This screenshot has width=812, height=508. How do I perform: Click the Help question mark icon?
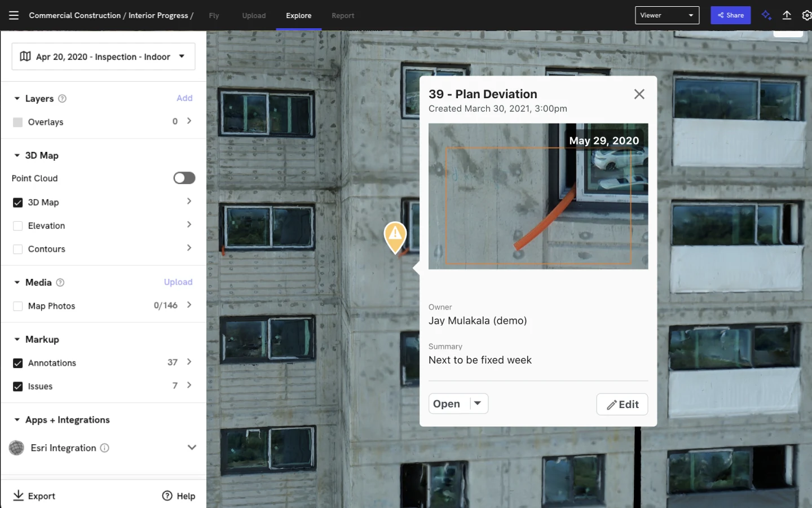click(x=167, y=496)
